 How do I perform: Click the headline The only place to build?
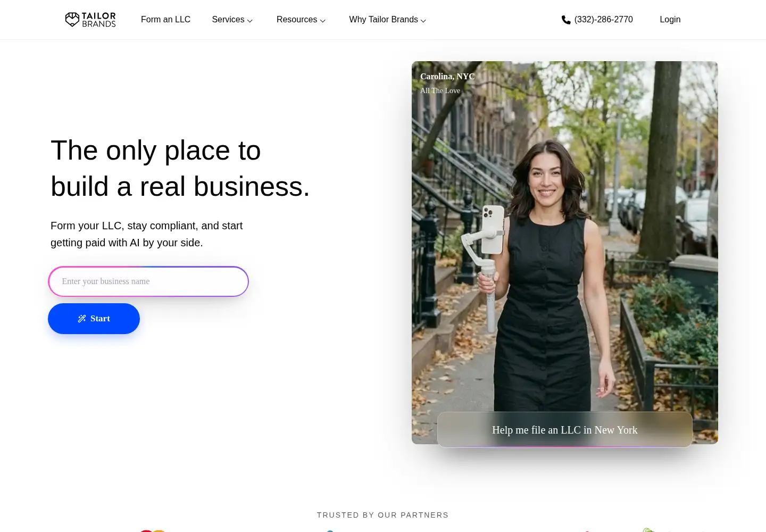tap(180, 168)
